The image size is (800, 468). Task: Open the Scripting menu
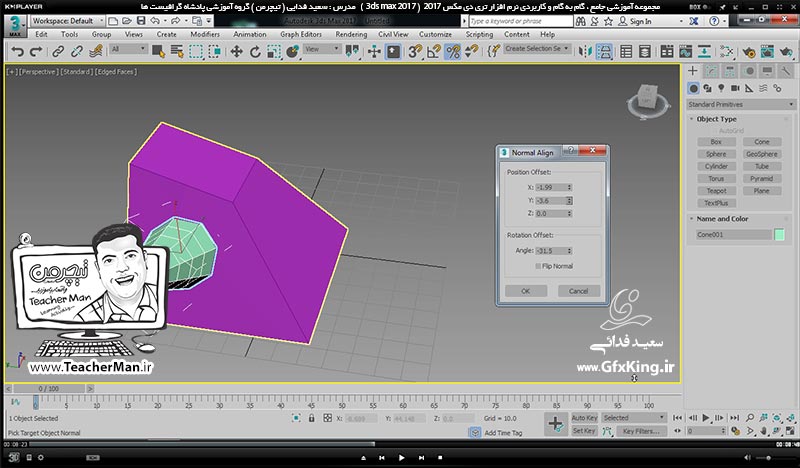(479, 34)
